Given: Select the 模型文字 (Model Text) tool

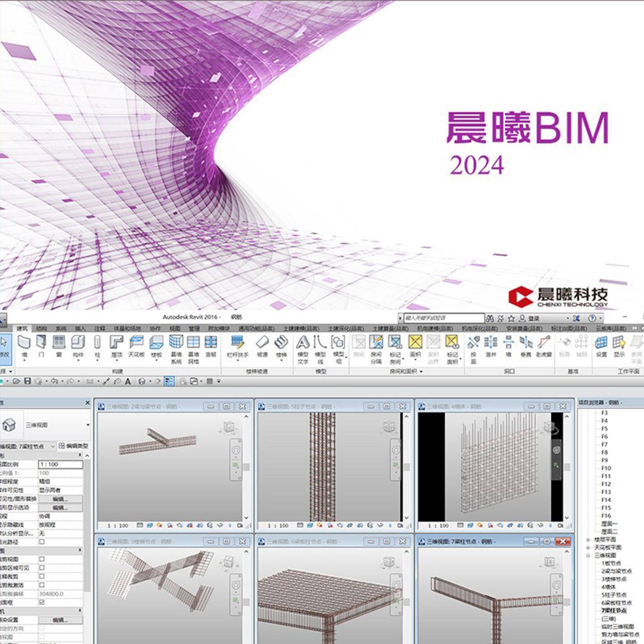Looking at the screenshot, I should click(303, 349).
